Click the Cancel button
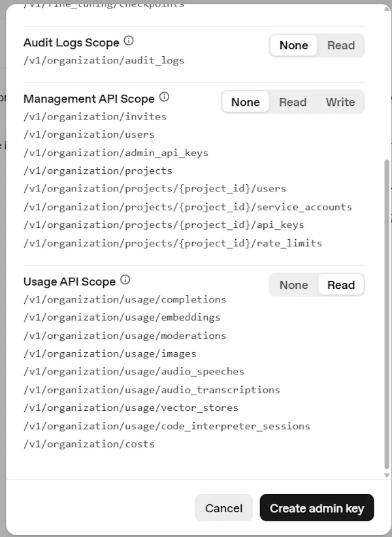 (x=223, y=508)
